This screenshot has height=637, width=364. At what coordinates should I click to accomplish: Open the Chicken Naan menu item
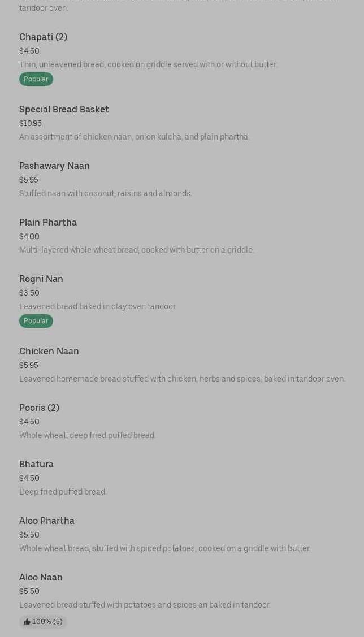(49, 352)
